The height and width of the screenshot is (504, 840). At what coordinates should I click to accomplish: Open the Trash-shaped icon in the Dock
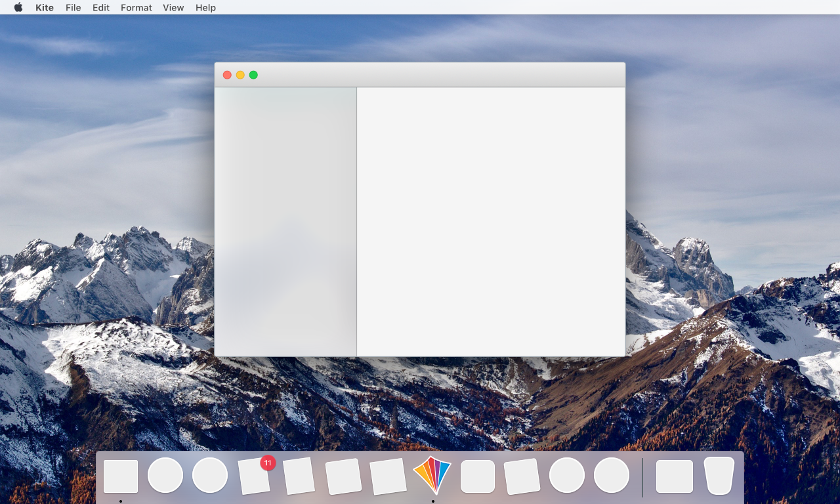click(719, 476)
